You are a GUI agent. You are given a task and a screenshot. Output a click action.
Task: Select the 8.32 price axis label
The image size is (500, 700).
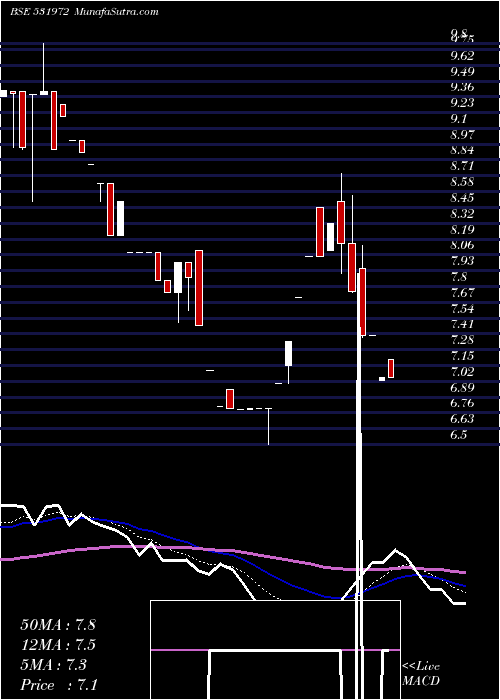tap(462, 214)
